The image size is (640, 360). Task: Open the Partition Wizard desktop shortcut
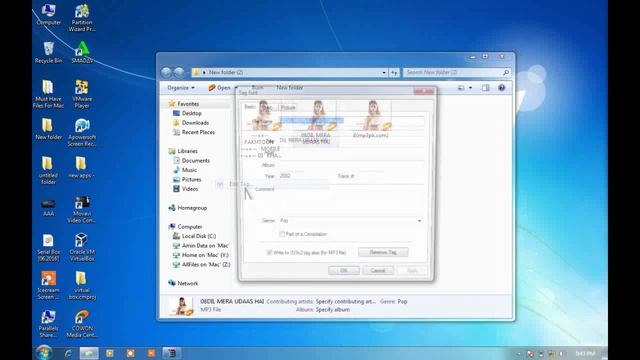[x=82, y=18]
